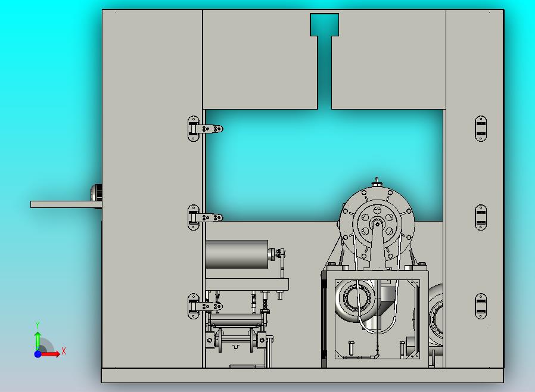Select the round knob above the left shelf
The height and width of the screenshot is (392, 535).
(x=96, y=193)
